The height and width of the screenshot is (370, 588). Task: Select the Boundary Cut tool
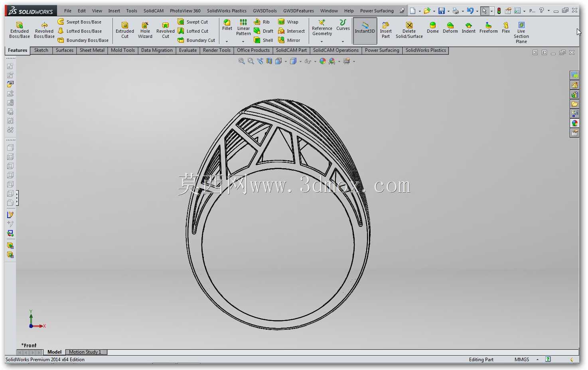pos(196,40)
